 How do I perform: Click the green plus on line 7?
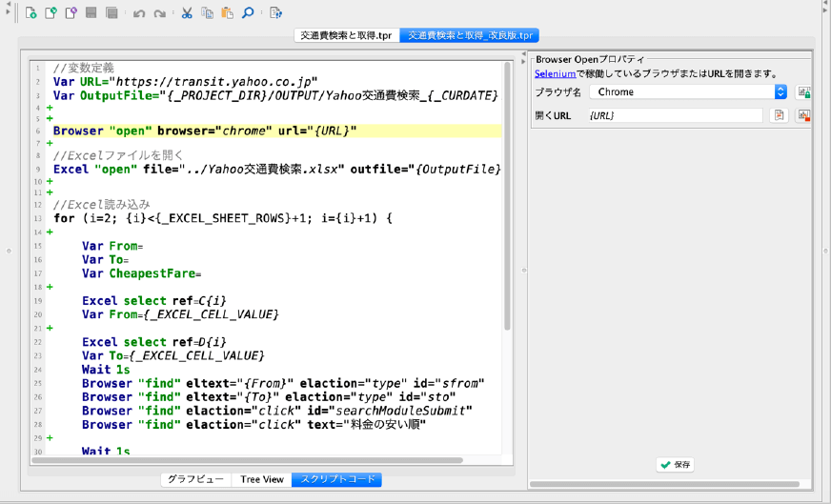pos(50,143)
